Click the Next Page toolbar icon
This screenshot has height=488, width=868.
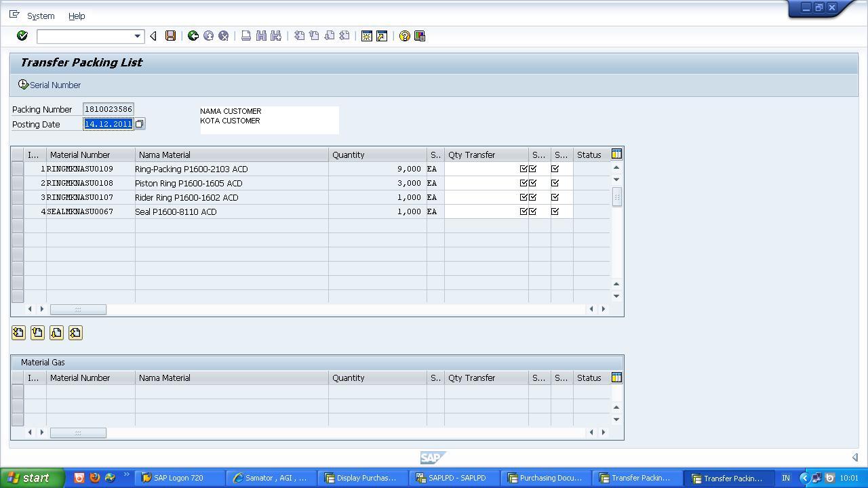(329, 36)
